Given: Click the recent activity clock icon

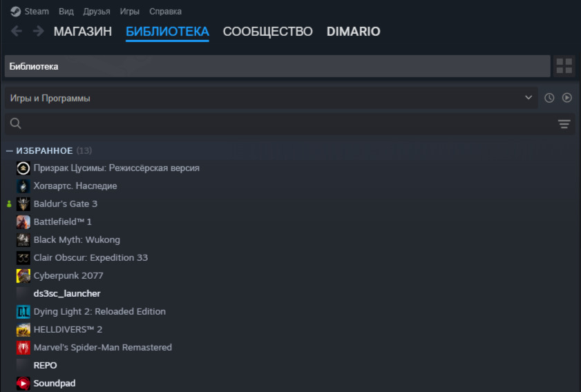Looking at the screenshot, I should click(x=549, y=98).
